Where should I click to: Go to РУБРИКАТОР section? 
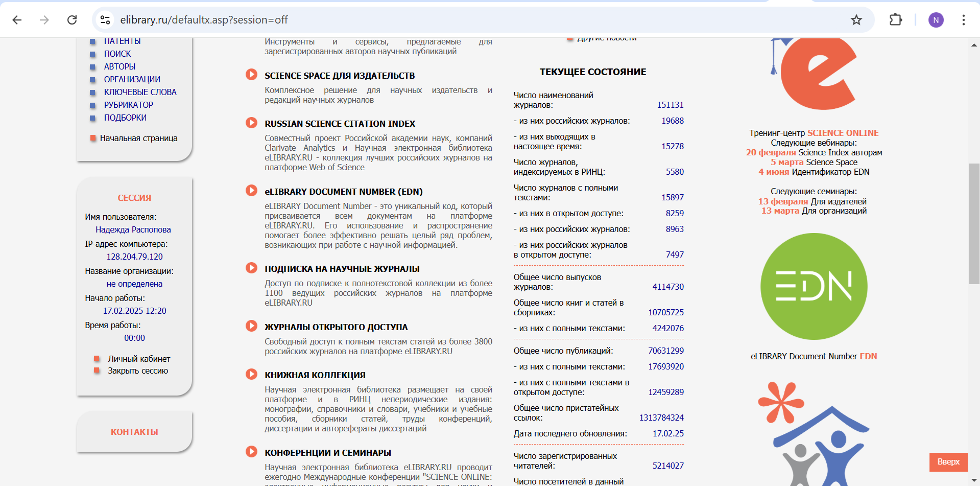tap(128, 105)
